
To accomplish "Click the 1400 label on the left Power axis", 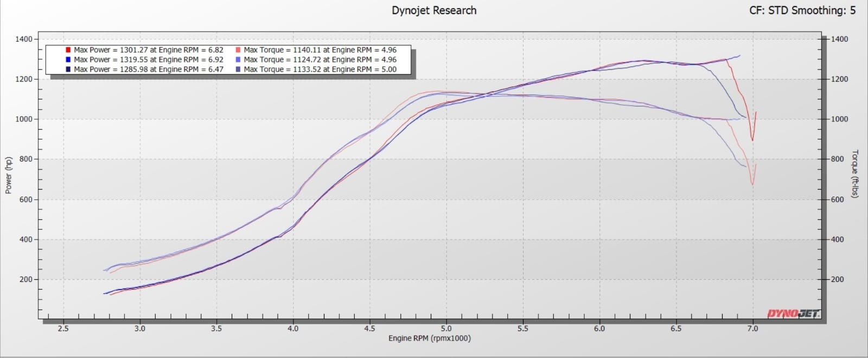I will [24, 39].
